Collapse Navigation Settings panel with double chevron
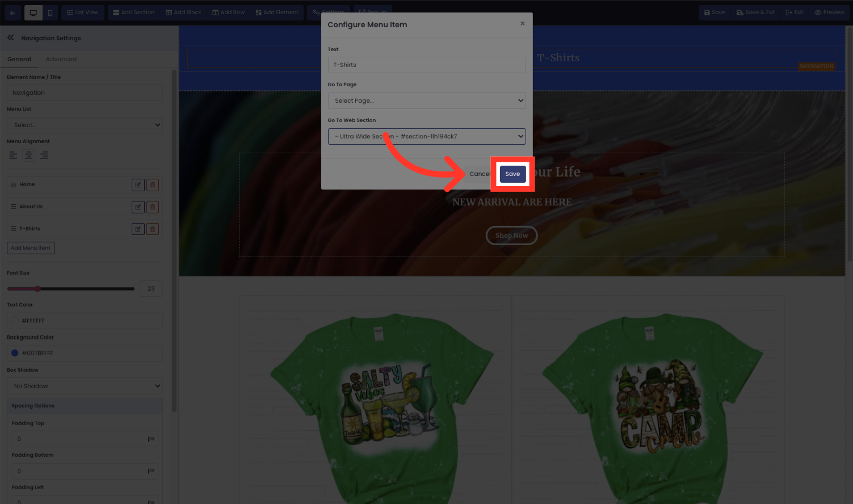Image resolution: width=853 pixels, height=504 pixels. pos(11,37)
